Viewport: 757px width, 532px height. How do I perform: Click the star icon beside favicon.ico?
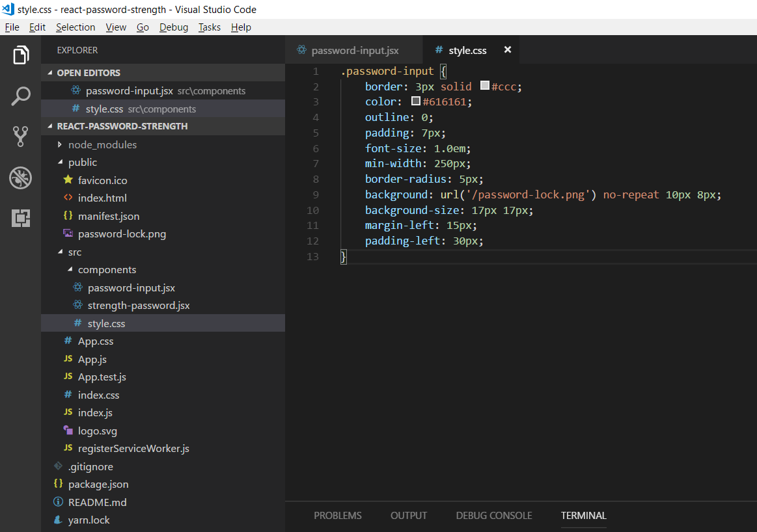(x=68, y=180)
